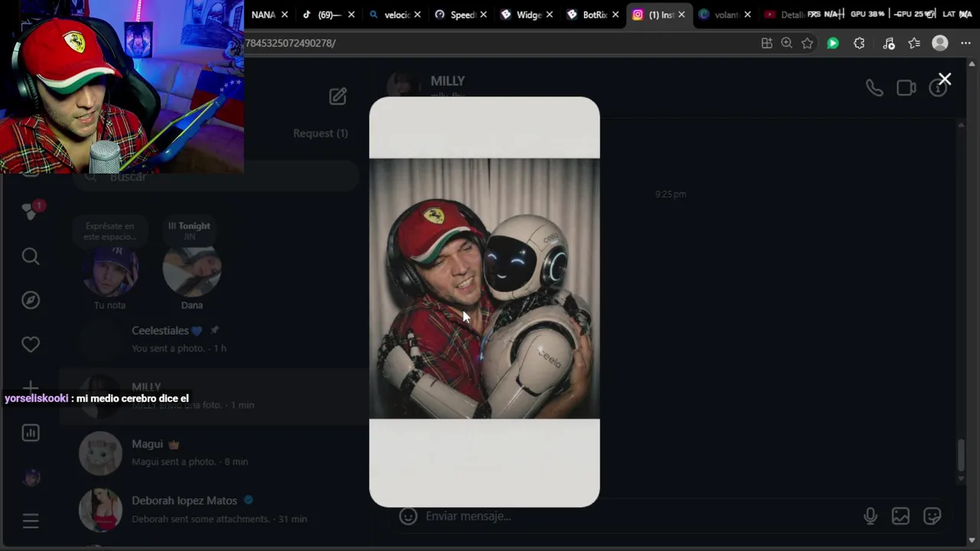Switch to the NANA tab
The width and height of the screenshot is (980, 551).
tap(263, 15)
